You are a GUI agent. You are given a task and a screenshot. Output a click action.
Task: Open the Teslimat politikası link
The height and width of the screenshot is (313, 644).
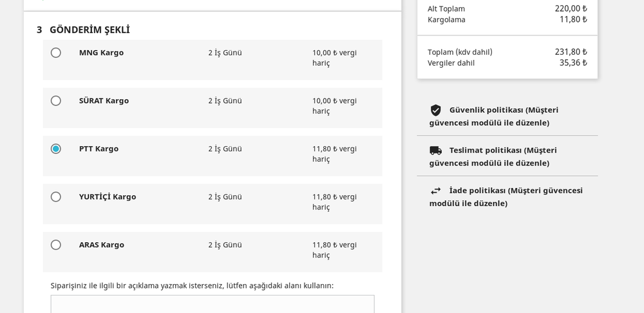[493, 156]
